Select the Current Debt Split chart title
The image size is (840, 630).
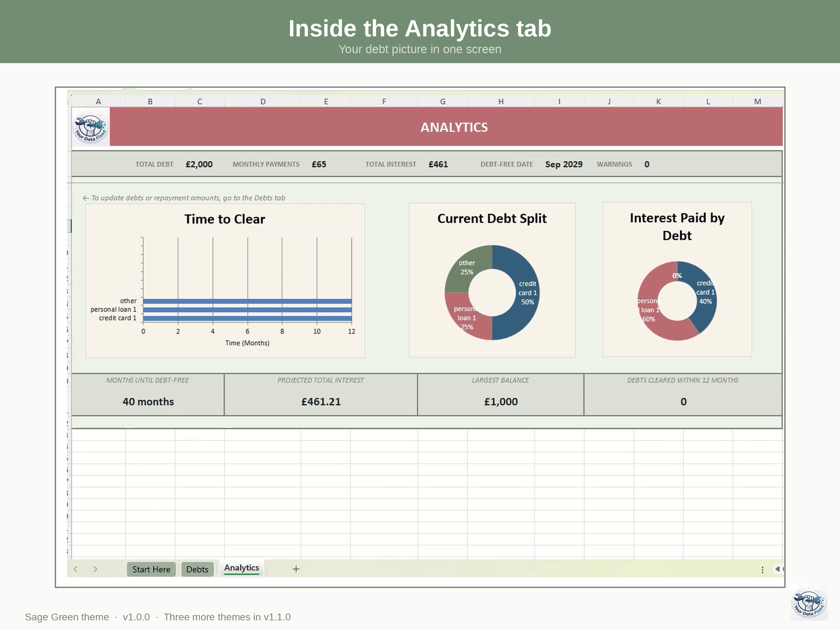(492, 218)
